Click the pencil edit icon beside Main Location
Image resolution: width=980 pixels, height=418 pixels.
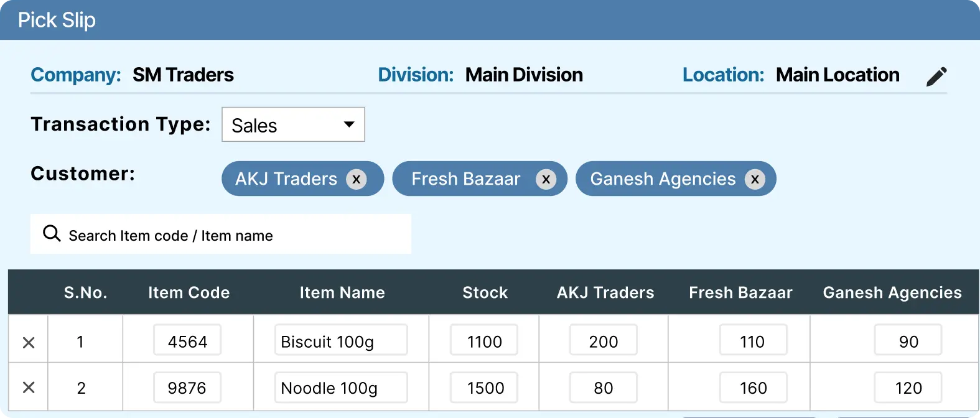936,77
